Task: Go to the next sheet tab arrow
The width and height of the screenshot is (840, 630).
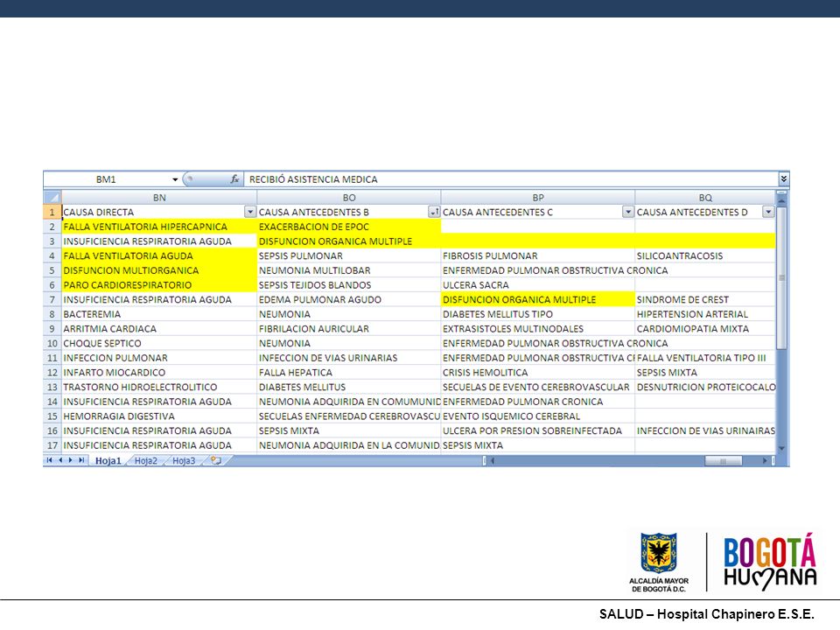Action: point(70,460)
